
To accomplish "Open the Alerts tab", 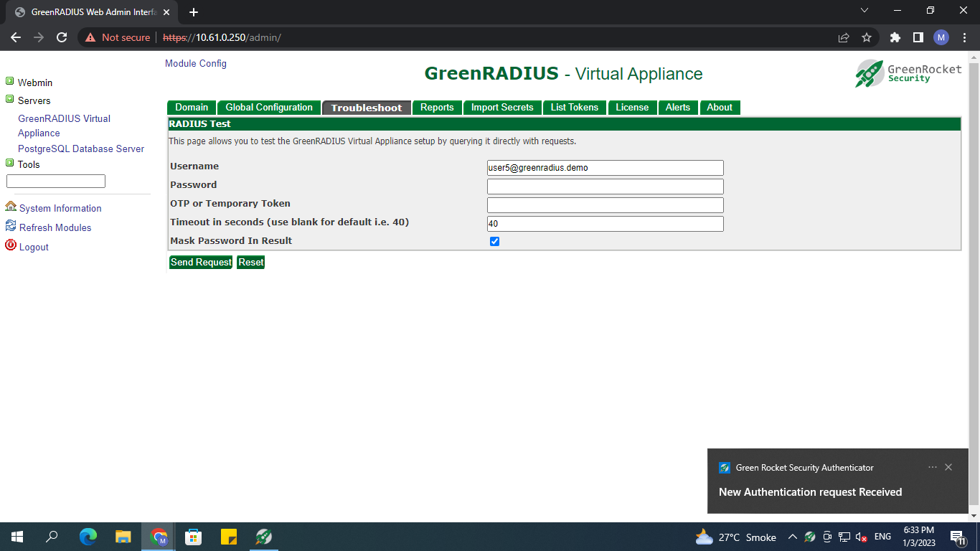I will pos(678,108).
